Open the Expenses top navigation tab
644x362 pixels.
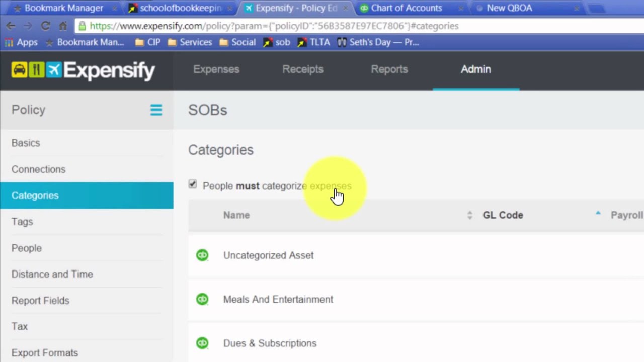(216, 69)
